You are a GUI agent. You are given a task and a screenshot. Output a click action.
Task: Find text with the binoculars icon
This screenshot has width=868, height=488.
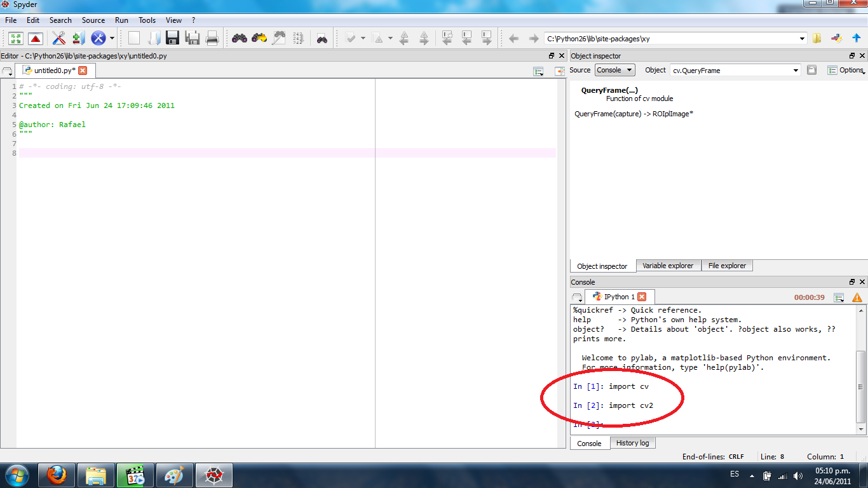coord(240,38)
